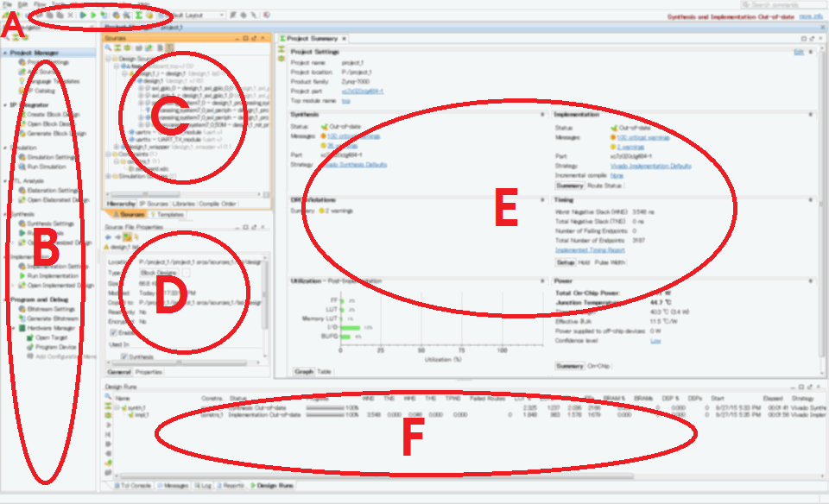Click the Run Simulation icon
The width and height of the screenshot is (829, 504).
(x=22, y=166)
